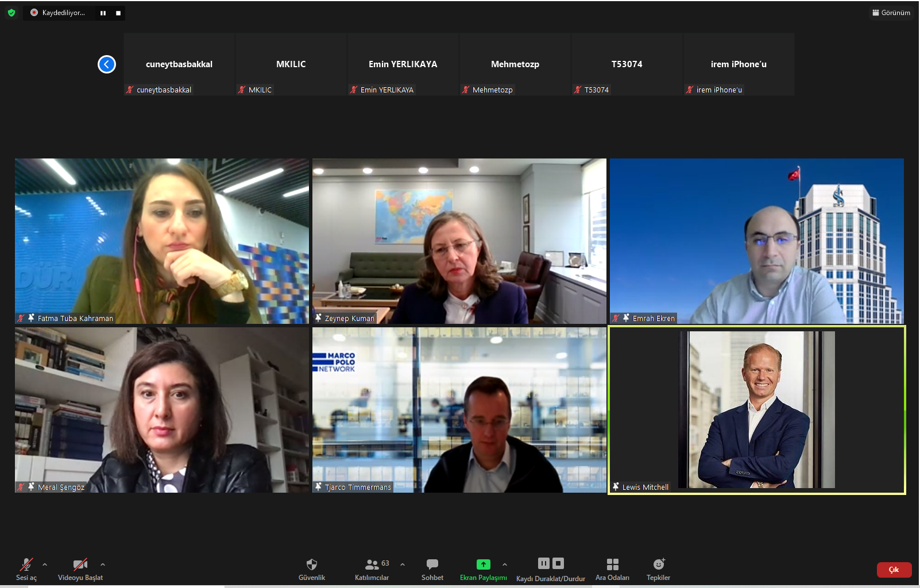The width and height of the screenshot is (920, 588).
Task: Click the Zeynep Kuman video
Action: 459,241
